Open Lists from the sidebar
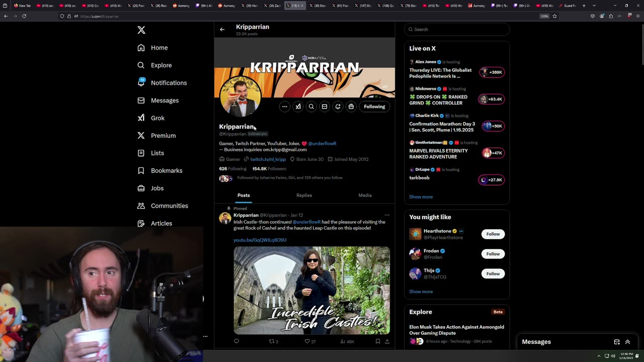This screenshot has height=362, width=644. (150, 153)
